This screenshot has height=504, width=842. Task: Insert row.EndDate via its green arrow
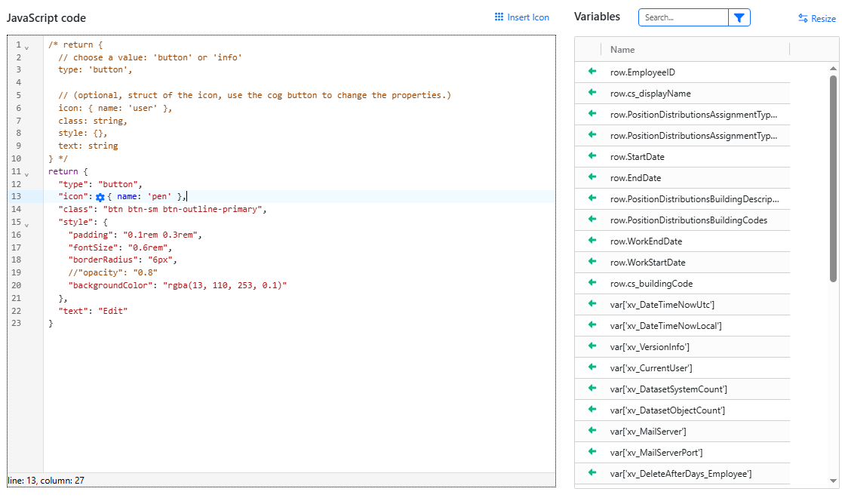tap(592, 177)
